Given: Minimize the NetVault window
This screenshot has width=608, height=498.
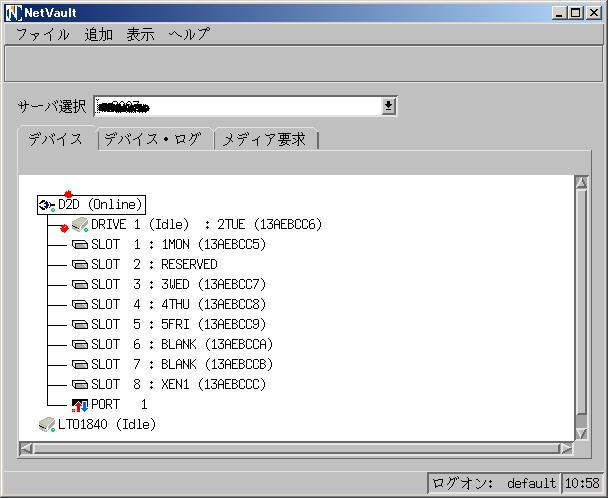Looking at the screenshot, I should 559,13.
